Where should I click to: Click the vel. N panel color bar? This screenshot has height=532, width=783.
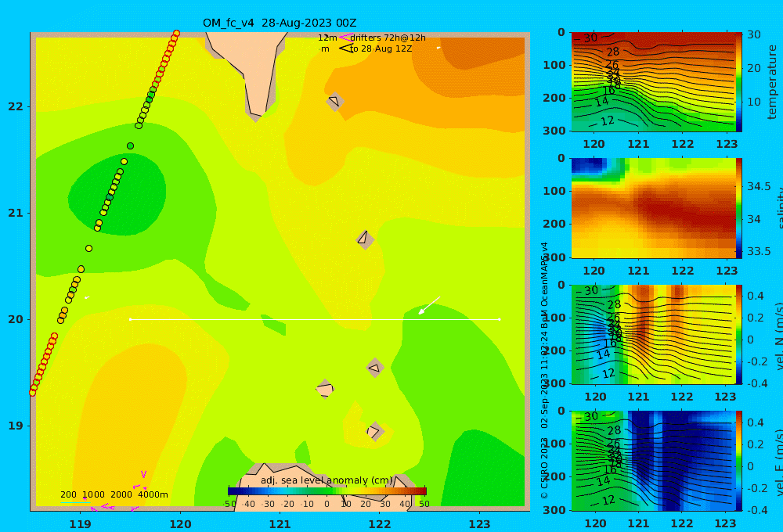pos(739,334)
